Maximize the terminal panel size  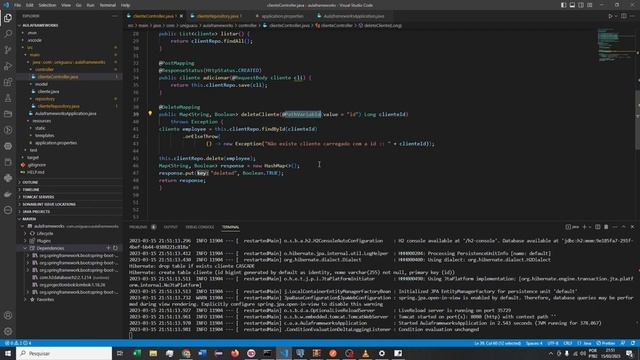(x=624, y=227)
